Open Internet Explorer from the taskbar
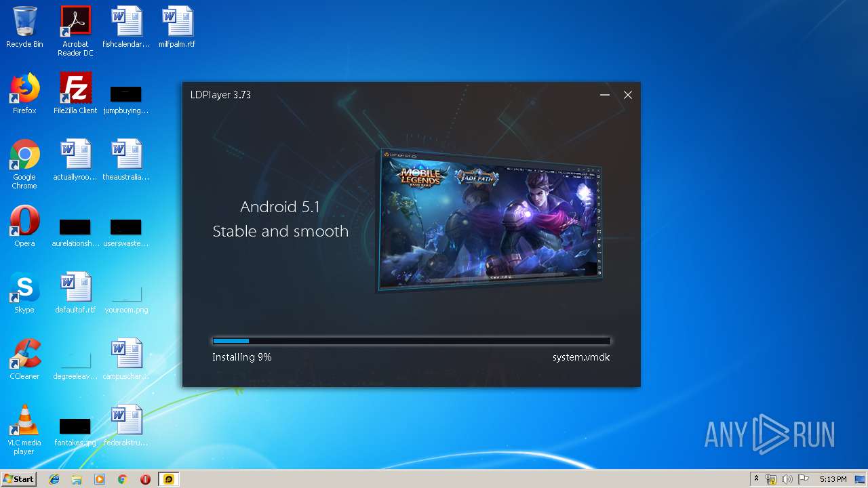This screenshot has height=488, width=868. pyautogui.click(x=54, y=479)
